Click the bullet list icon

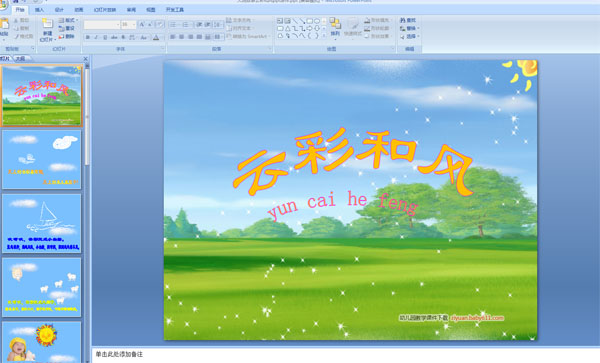[174, 25]
